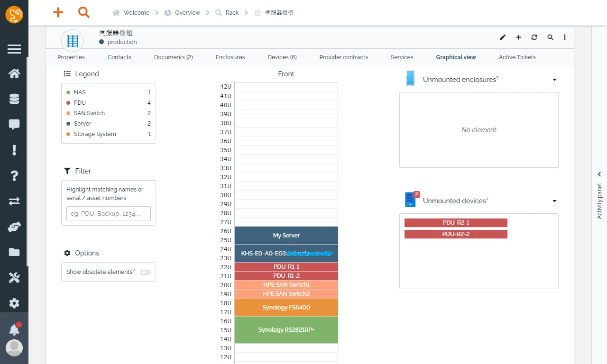Click the HPE SAN Switch1 rack block
Image resolution: width=607 pixels, height=364 pixels.
click(286, 285)
